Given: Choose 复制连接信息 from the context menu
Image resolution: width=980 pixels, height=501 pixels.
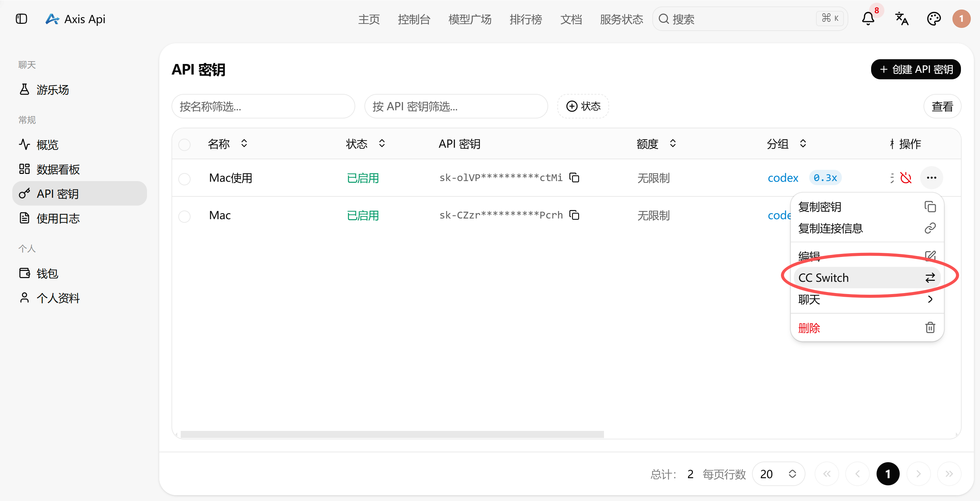Looking at the screenshot, I should point(867,228).
